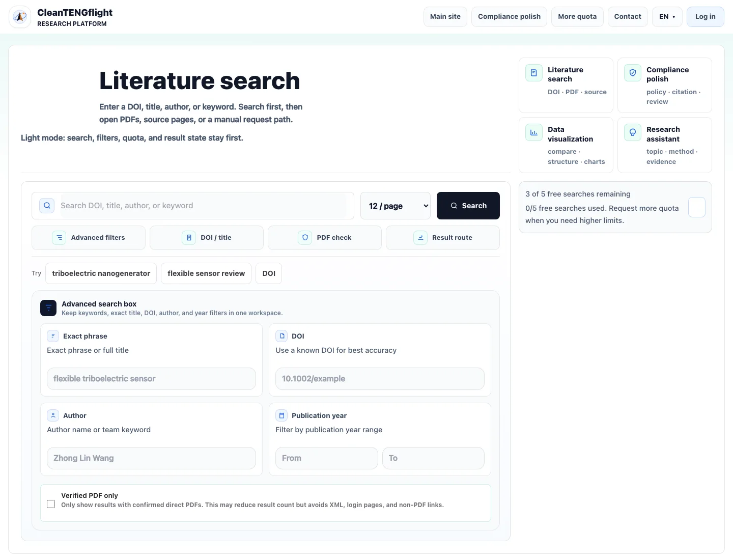Click the Data visualization chart icon
The image size is (733, 560).
click(534, 132)
